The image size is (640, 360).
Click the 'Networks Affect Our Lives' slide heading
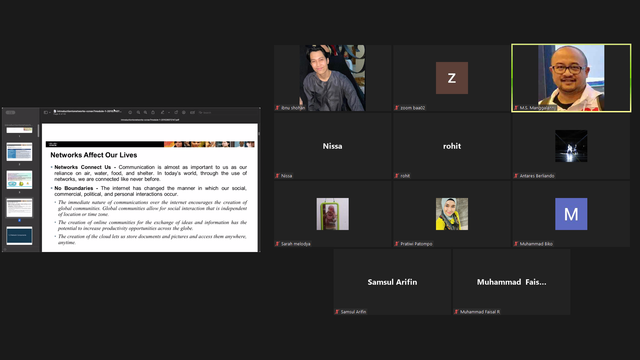[x=93, y=155]
